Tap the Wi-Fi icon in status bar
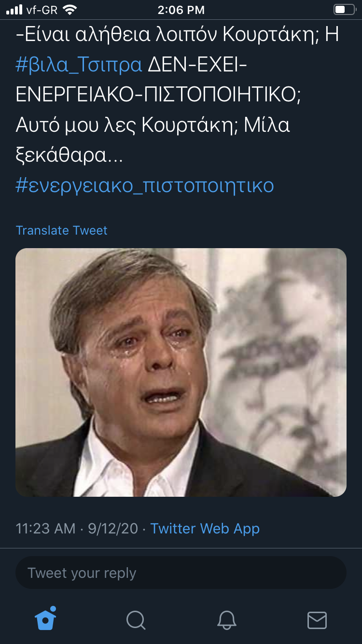Viewport: 362px width, 644px height. pos(70,10)
